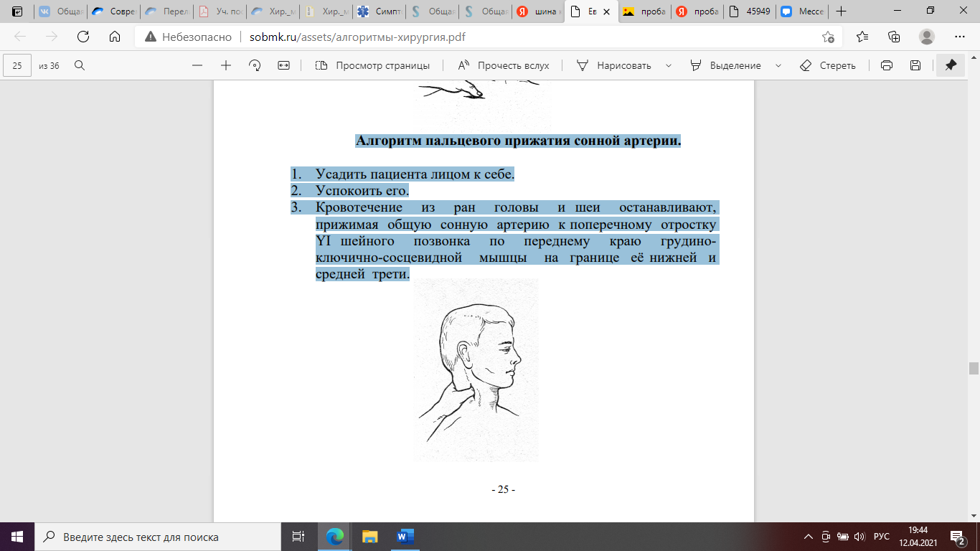Click the fit to width icon
Image resolution: width=980 pixels, height=551 pixels.
283,65
